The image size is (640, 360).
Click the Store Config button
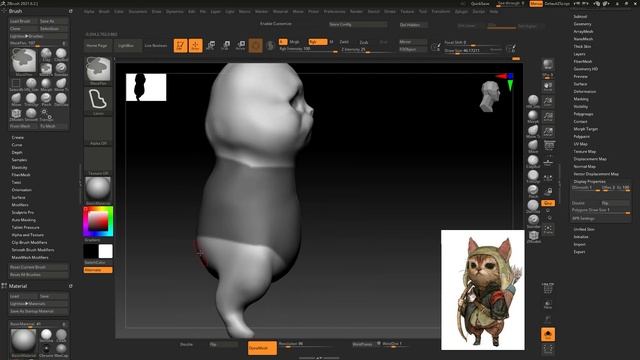(x=358, y=24)
